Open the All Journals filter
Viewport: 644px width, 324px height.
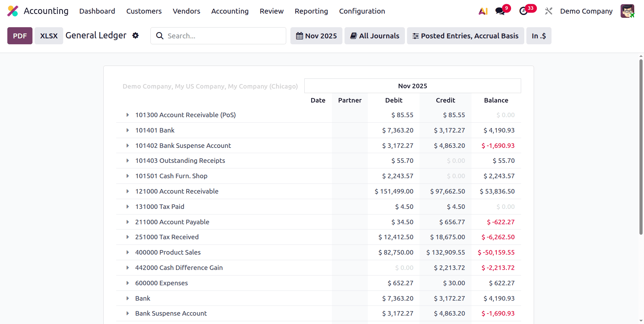[x=375, y=36]
